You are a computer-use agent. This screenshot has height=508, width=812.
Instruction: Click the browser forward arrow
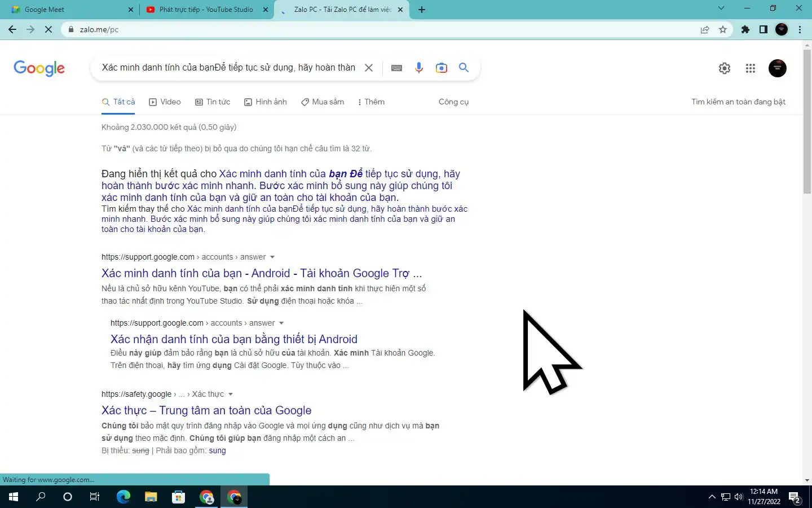tap(30, 29)
